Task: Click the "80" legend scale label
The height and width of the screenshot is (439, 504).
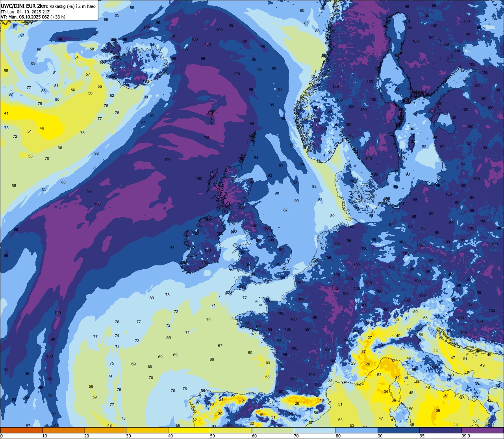Action: click(338, 436)
